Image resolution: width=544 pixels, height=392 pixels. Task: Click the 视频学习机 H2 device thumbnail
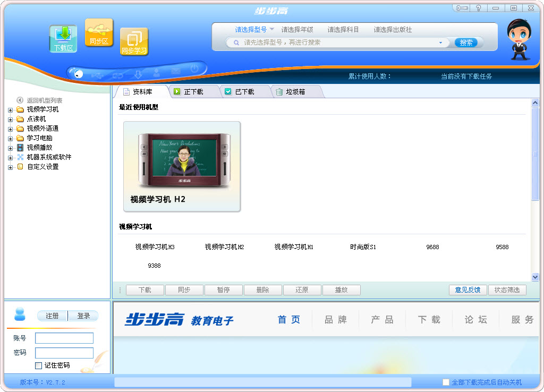[182, 166]
